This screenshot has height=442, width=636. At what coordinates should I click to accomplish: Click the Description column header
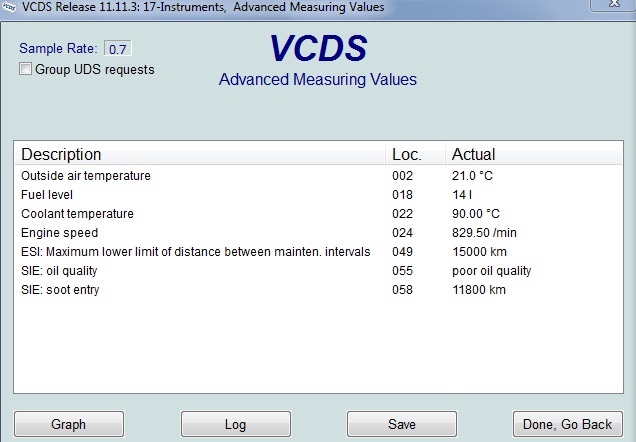(x=200, y=154)
